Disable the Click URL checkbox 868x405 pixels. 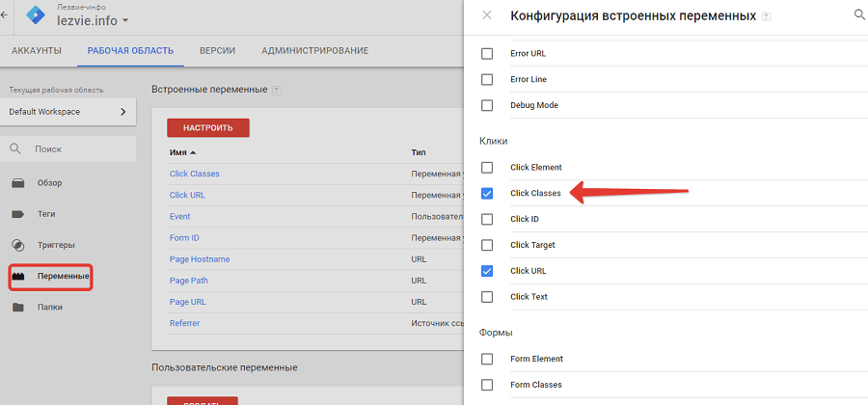[487, 271]
